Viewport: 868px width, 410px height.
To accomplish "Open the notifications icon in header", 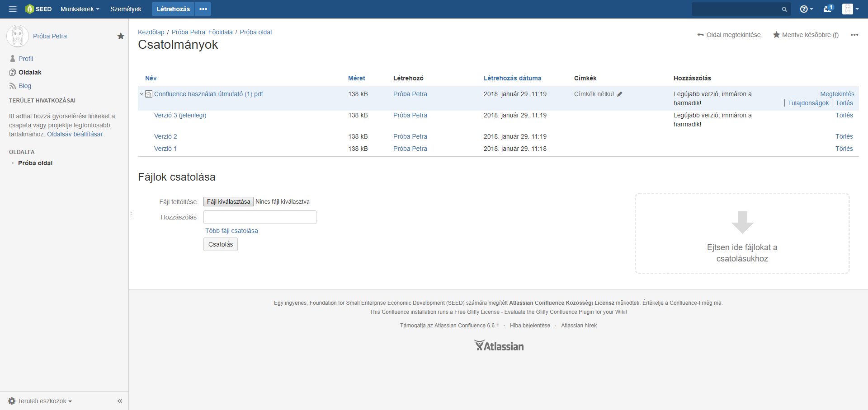I will click(828, 9).
